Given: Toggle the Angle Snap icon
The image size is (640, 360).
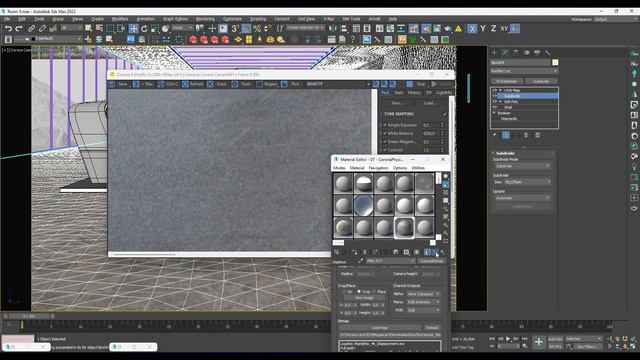Looking at the screenshot, I should 246,29.
